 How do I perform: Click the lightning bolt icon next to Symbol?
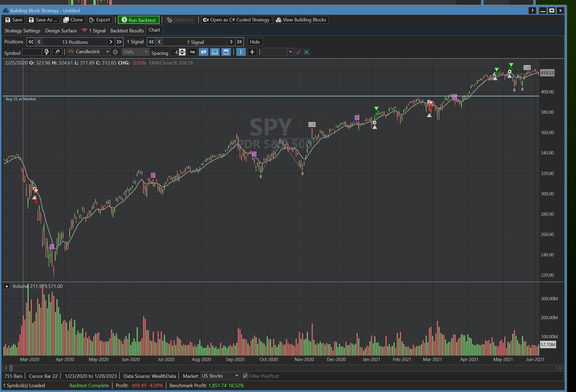pos(47,52)
